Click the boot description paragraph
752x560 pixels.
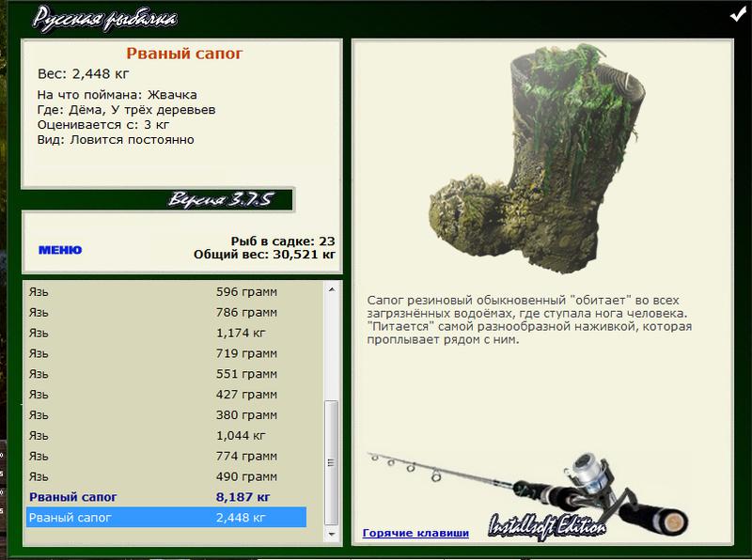click(529, 319)
